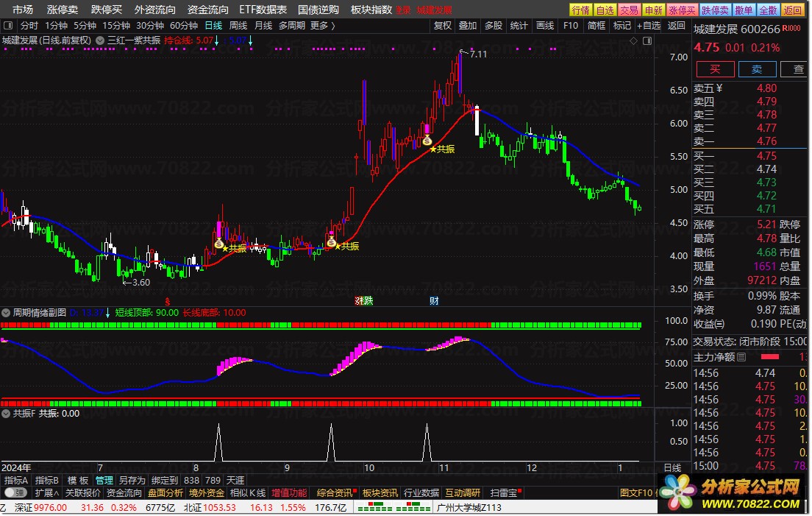The width and height of the screenshot is (812, 516).
Task: Click the 撤单 cancel order button
Action: point(744,10)
